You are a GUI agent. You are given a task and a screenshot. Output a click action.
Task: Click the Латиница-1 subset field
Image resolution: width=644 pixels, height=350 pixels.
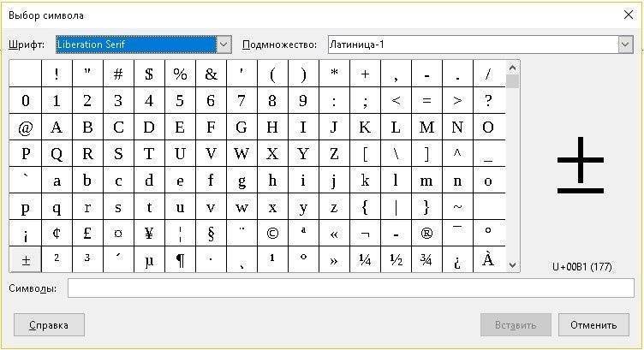(473, 44)
